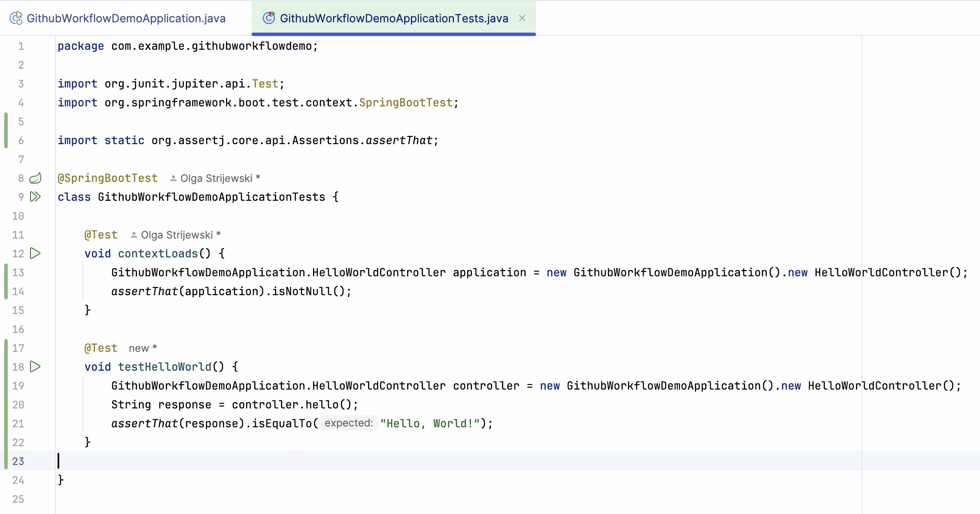Open Olga Strijewski author hint on class
The width and height of the screenshot is (980, 514).
(x=216, y=178)
